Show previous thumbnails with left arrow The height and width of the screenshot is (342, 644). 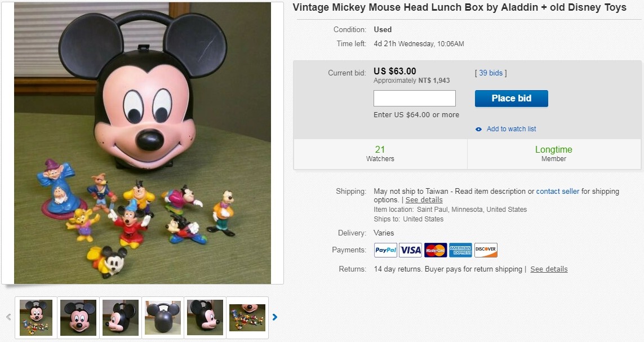tap(8, 317)
